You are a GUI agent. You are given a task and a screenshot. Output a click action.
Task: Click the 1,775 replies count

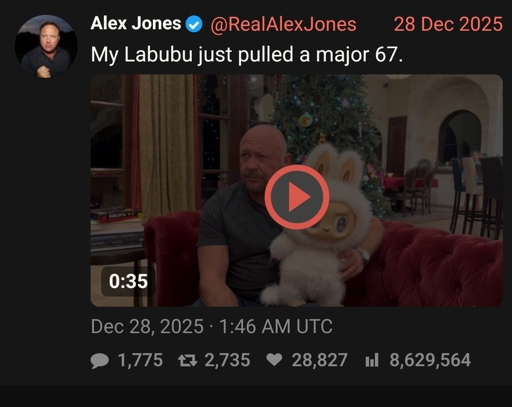[140, 360]
